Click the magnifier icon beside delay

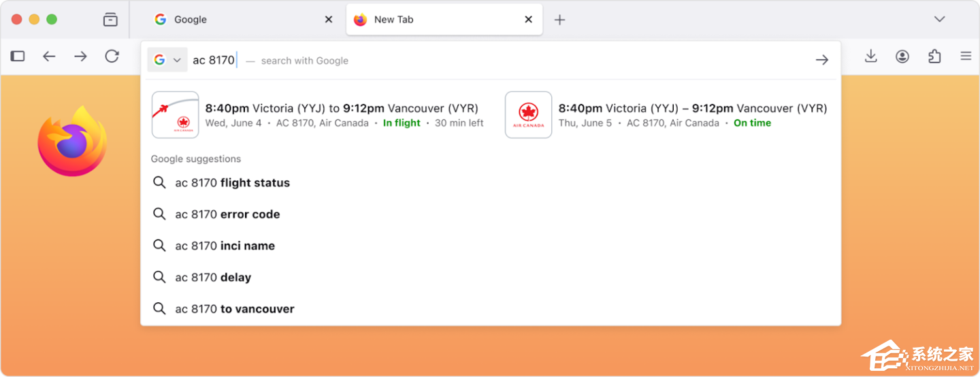click(159, 277)
